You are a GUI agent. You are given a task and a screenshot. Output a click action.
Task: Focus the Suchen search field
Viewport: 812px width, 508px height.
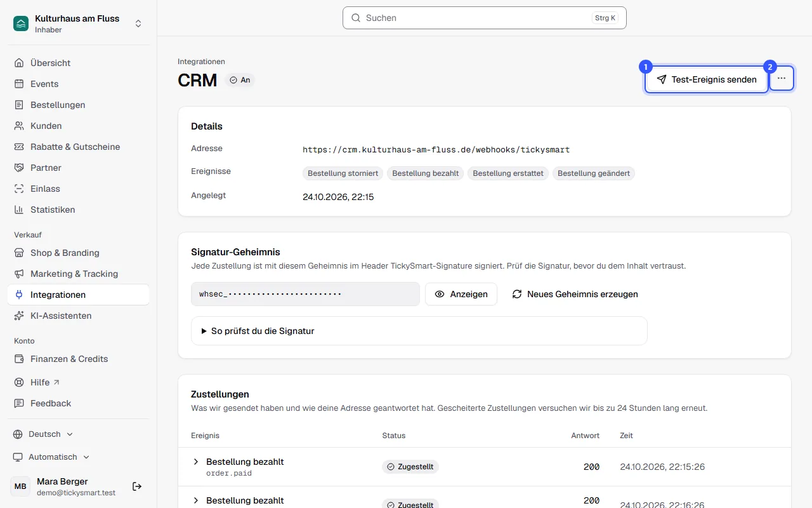point(485,18)
